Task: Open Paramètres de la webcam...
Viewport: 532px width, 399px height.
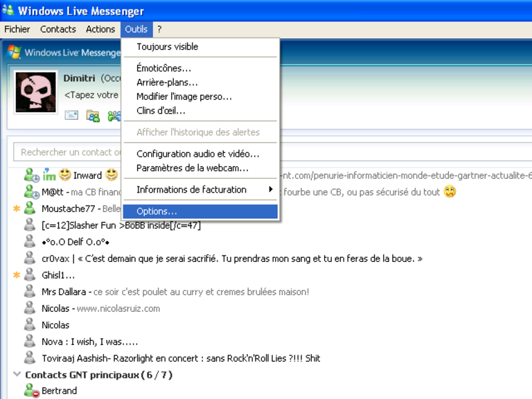Action: pyautogui.click(x=200, y=168)
